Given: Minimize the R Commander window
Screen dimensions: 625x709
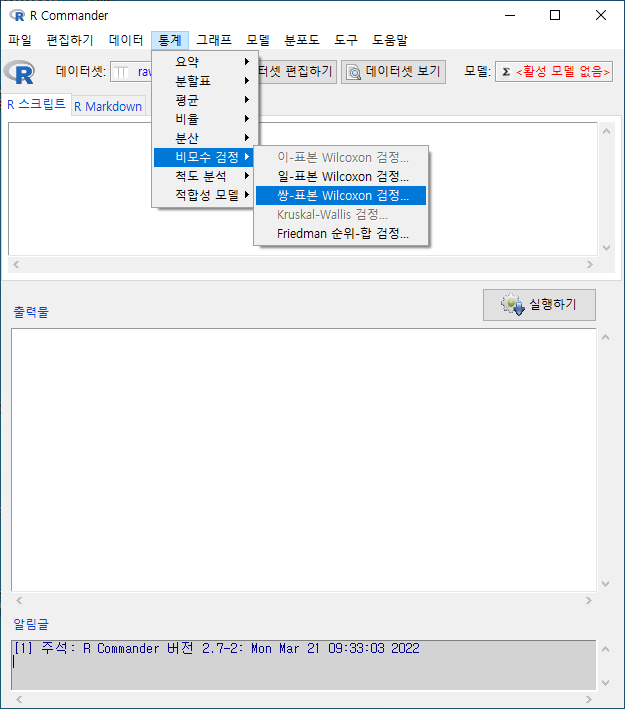Looking at the screenshot, I should 510,15.
